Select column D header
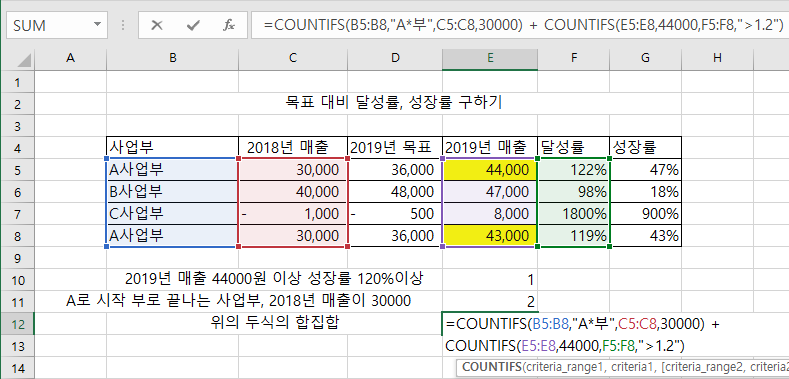The height and width of the screenshot is (379, 789). [x=395, y=58]
